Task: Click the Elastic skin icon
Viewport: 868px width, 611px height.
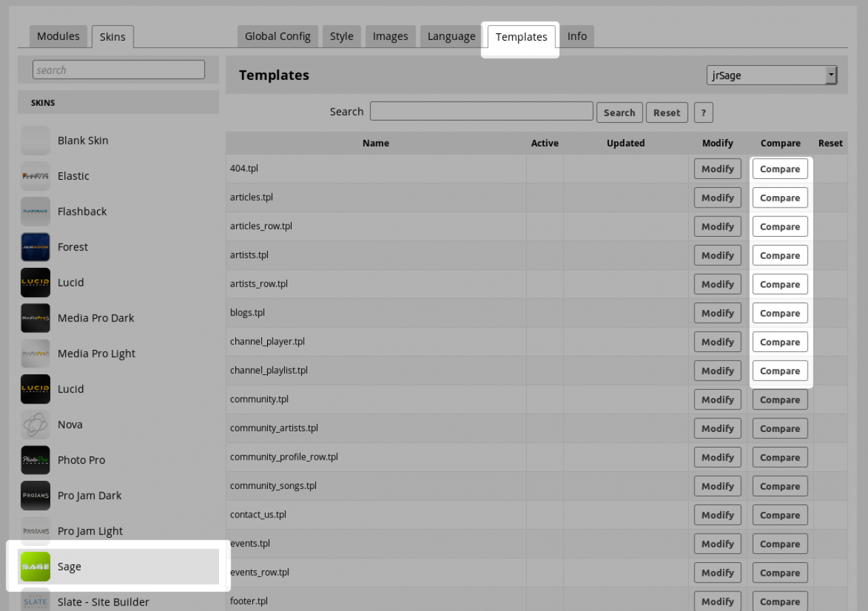Action: point(35,176)
